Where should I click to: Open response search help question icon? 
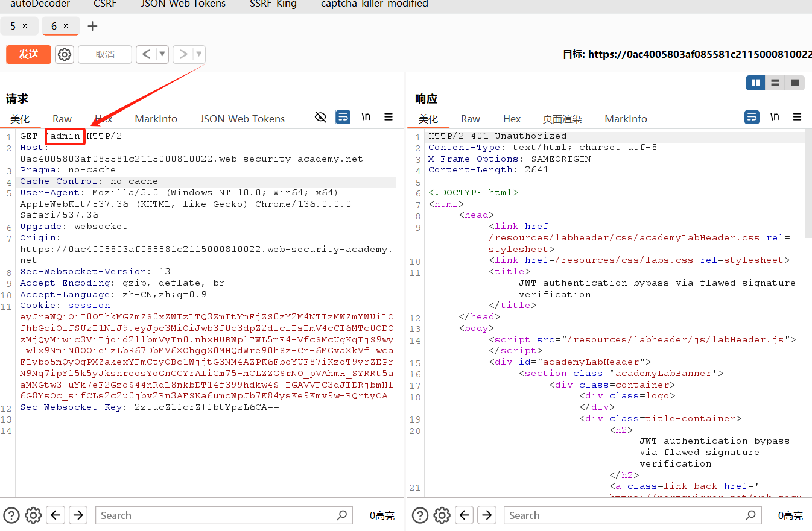(420, 515)
